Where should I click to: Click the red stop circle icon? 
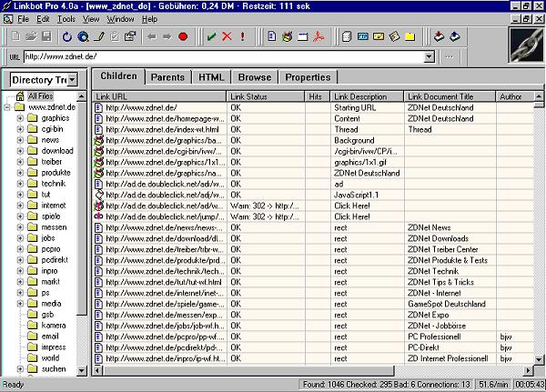[x=183, y=36]
